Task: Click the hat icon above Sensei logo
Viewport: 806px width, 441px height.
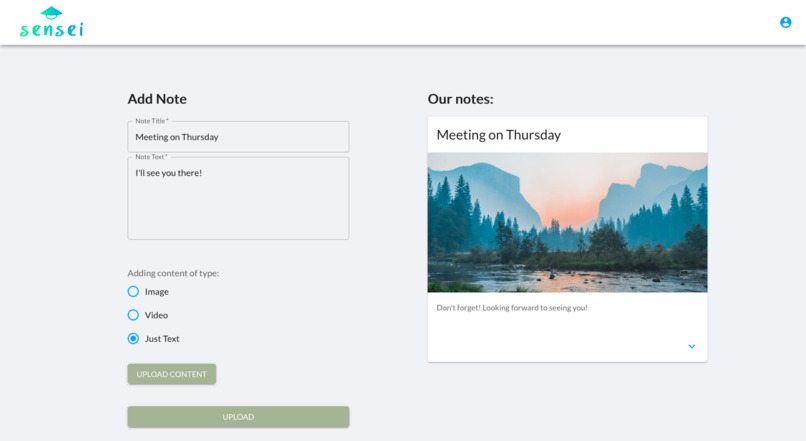Action: (51, 13)
